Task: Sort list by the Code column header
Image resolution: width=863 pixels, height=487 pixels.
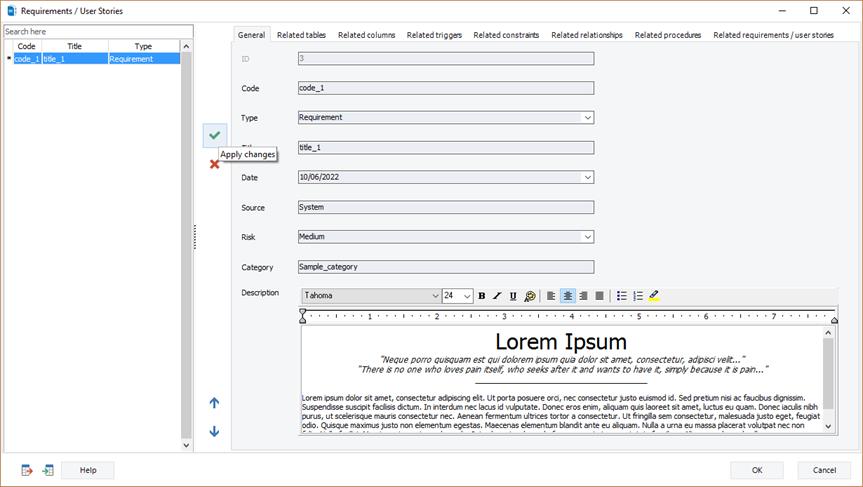Action: pyautogui.click(x=26, y=46)
